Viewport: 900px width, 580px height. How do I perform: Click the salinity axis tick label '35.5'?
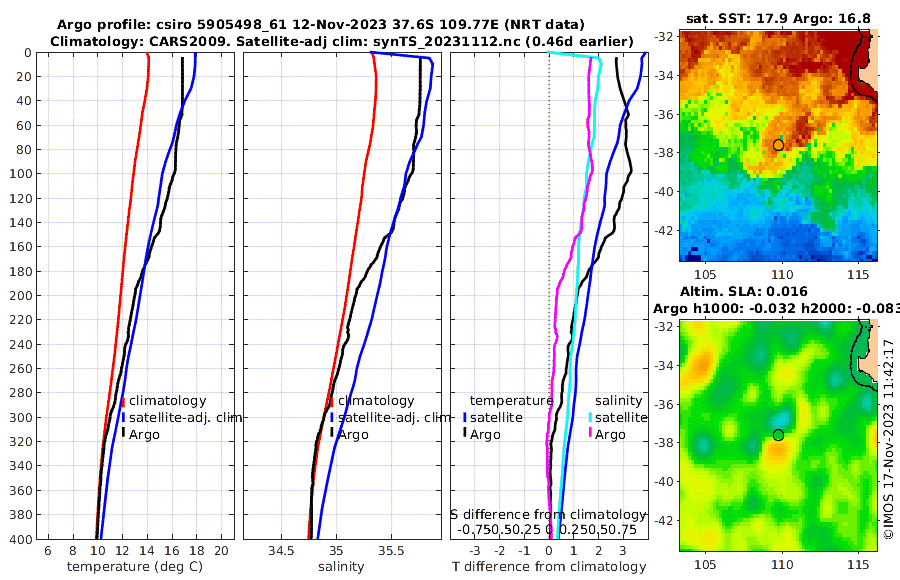pos(391,551)
